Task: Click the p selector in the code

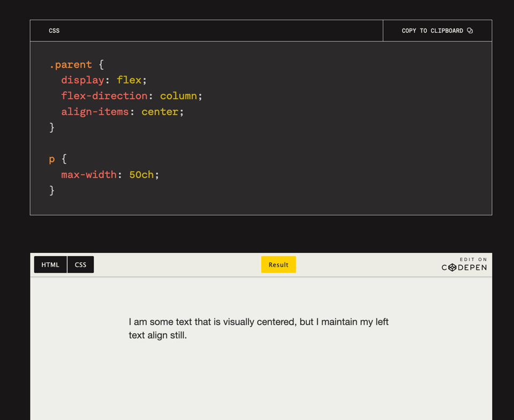Action: (52, 159)
